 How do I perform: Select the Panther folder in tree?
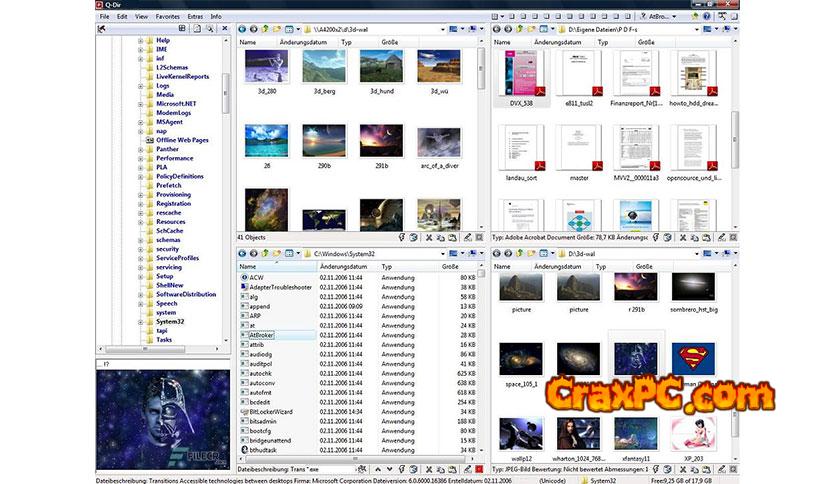point(166,149)
